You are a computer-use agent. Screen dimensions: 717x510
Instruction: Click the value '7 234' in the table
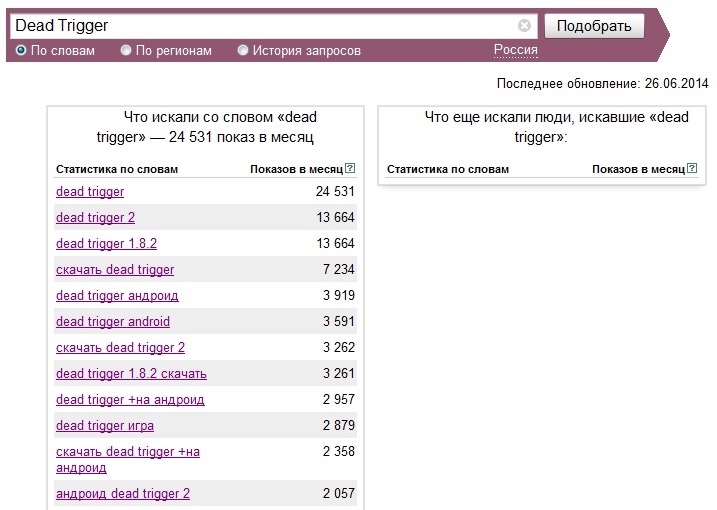pyautogui.click(x=339, y=269)
